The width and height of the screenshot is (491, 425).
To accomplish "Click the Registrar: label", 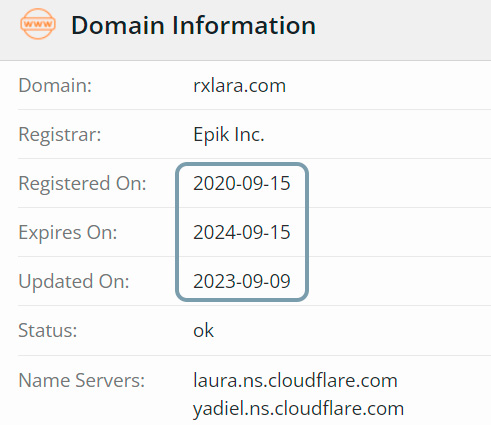I will tap(60, 135).
